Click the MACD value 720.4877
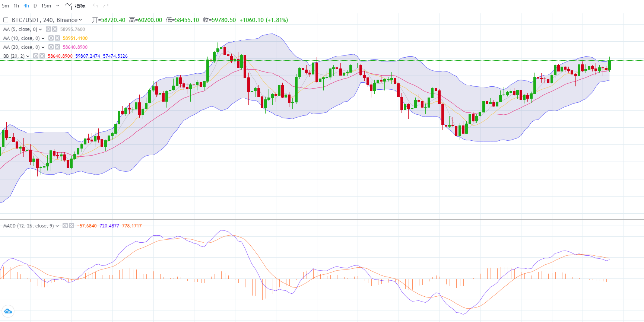The image size is (644, 322). 110,226
